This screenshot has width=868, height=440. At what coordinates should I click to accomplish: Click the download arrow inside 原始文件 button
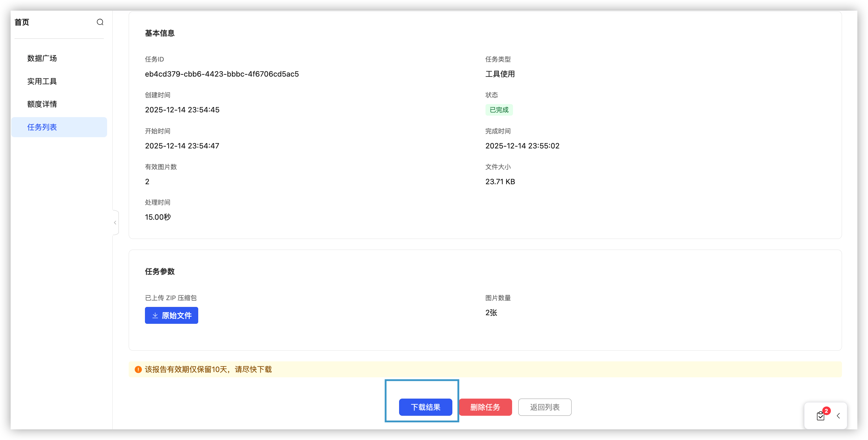[155, 315]
